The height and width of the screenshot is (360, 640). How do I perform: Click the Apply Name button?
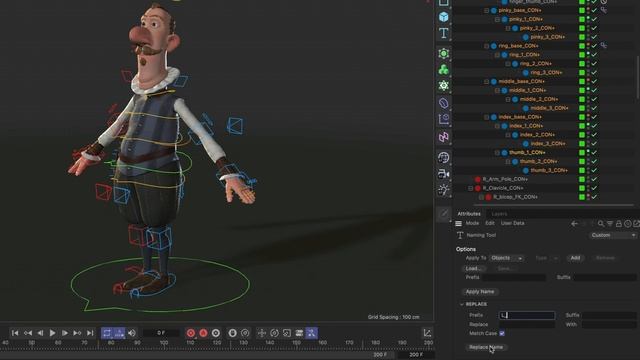tap(480, 292)
